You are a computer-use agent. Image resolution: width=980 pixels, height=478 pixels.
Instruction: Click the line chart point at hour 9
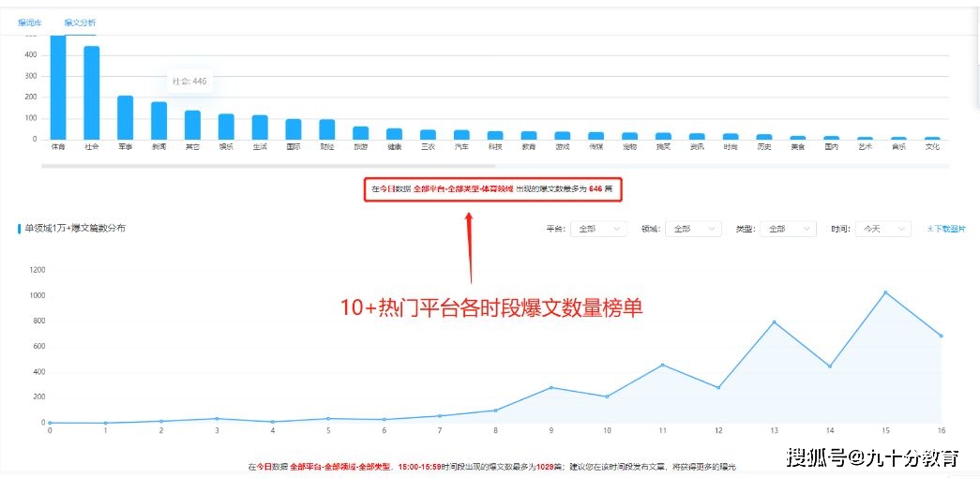click(x=551, y=387)
